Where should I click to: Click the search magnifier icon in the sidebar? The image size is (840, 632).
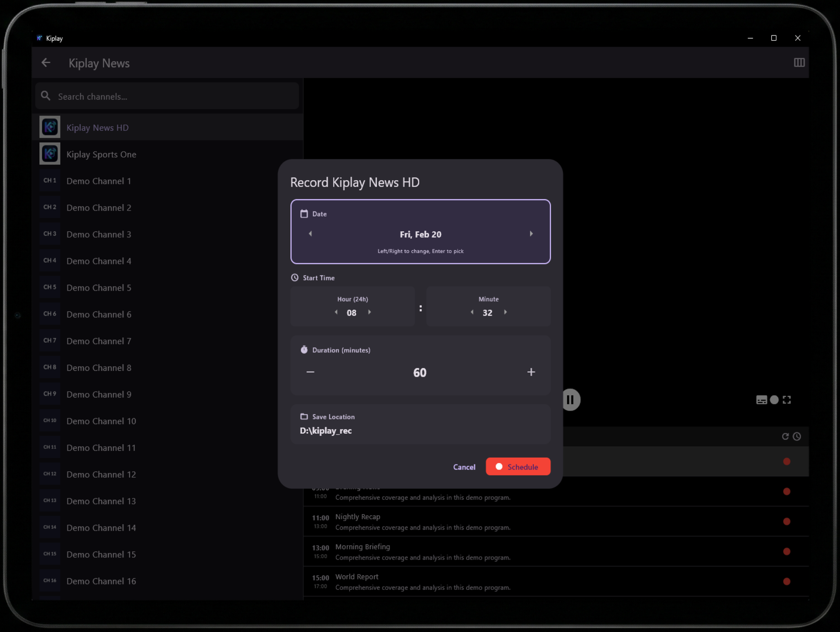click(46, 96)
